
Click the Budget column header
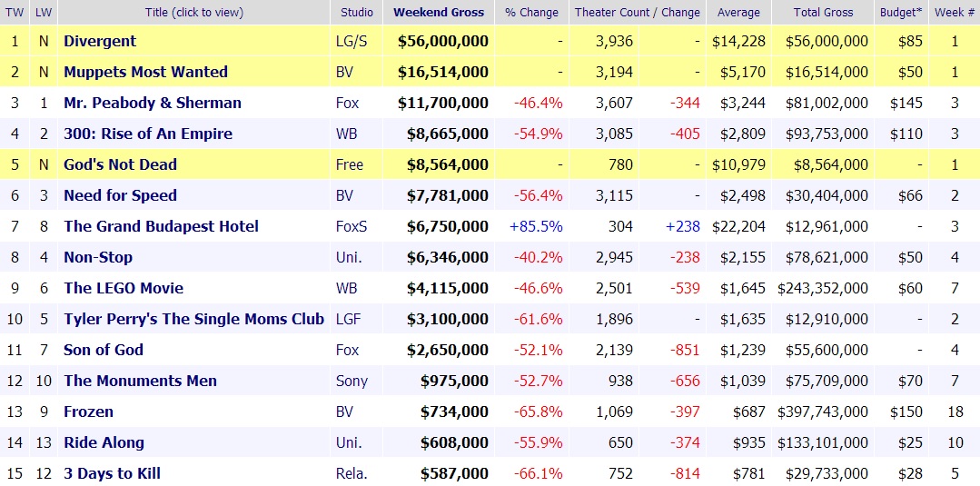pos(901,13)
